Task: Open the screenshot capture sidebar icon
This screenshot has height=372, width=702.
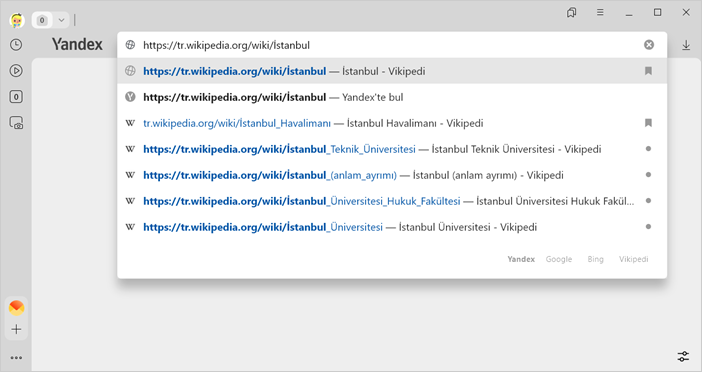Action: (16, 123)
